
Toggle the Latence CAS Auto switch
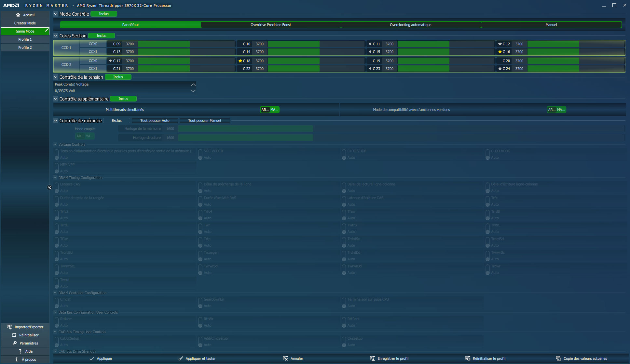click(57, 188)
